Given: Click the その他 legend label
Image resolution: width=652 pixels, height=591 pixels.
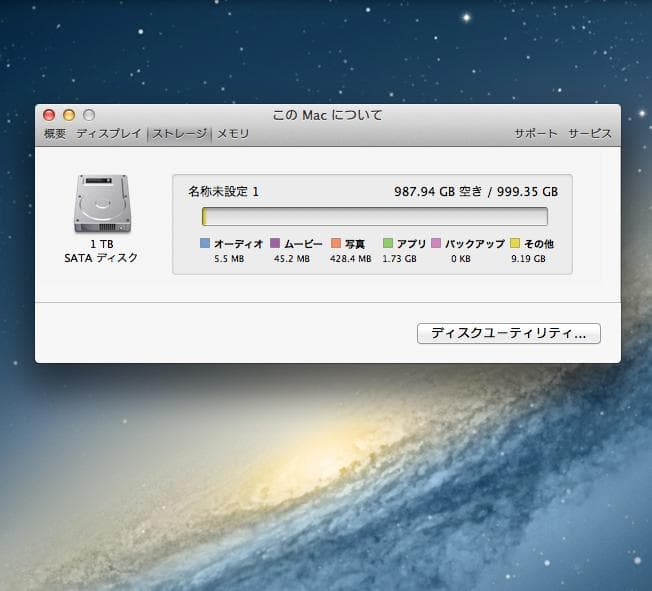Looking at the screenshot, I should pyautogui.click(x=539, y=244).
